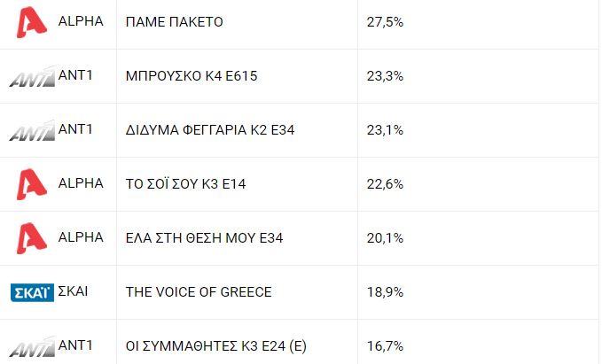Viewport: 602px width, 364px height.
Task: Select the ΠΑΜΕ ΠΑΚΕΤΟ program title
Action: tap(175, 21)
